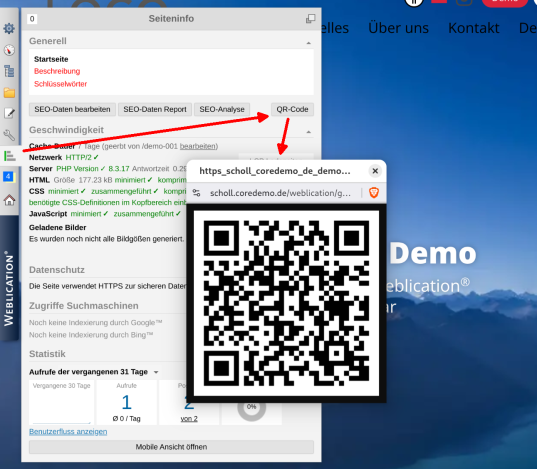Click 'Noch keine Indexierung durch Google' text
The image size is (537, 469).
point(96,322)
